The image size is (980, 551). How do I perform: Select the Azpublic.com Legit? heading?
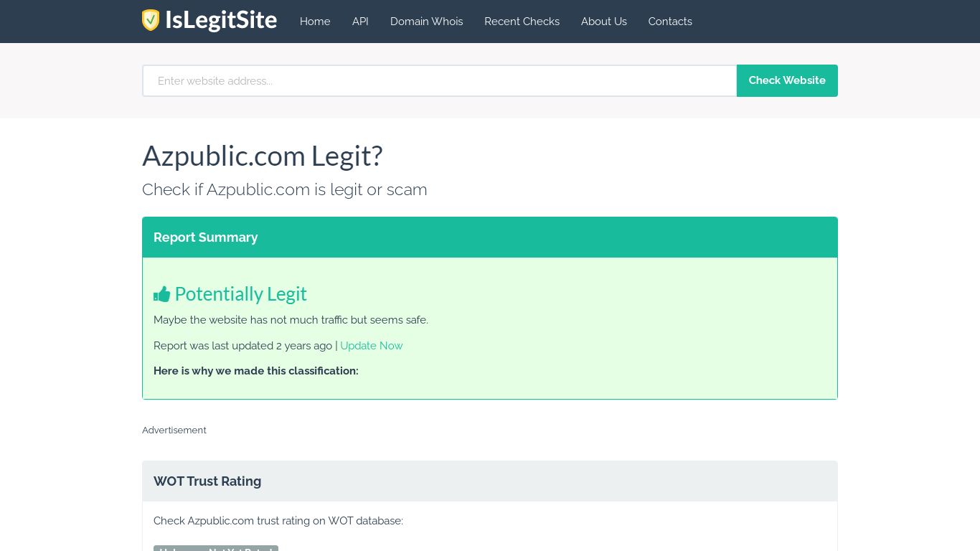click(263, 156)
